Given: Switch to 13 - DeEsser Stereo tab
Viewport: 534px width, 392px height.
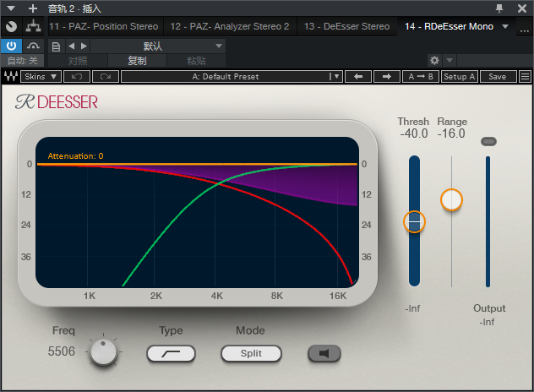Looking at the screenshot, I should 346,26.
